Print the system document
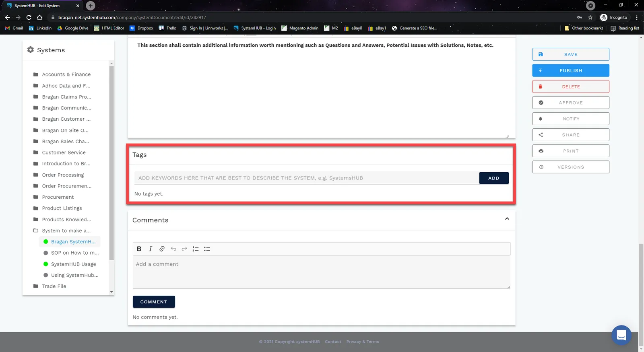Image resolution: width=644 pixels, height=352 pixels. tap(570, 151)
